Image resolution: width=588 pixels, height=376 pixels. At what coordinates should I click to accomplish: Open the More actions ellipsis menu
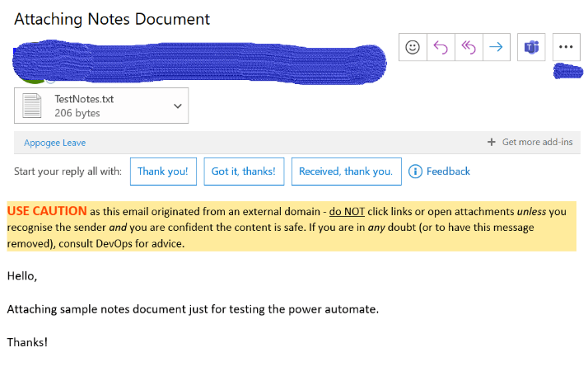566,47
